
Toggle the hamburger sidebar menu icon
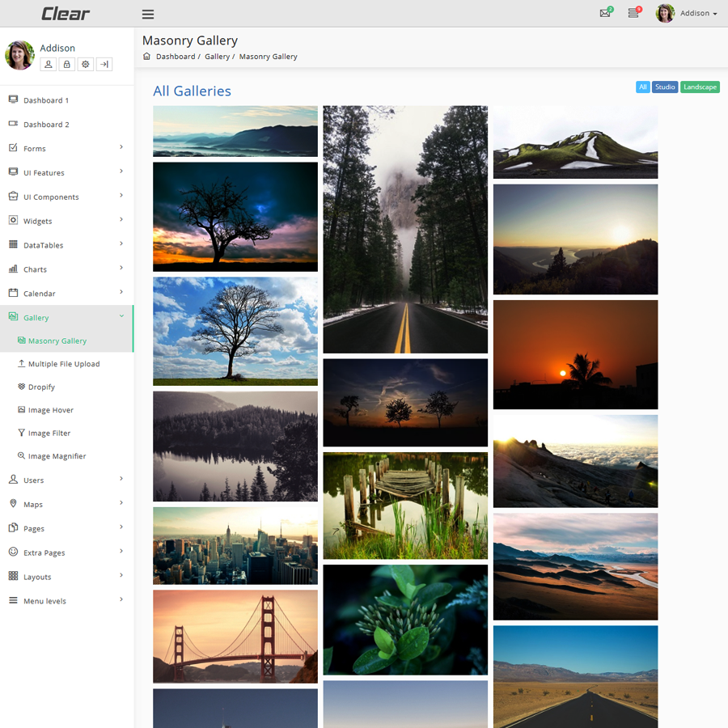[x=148, y=15]
